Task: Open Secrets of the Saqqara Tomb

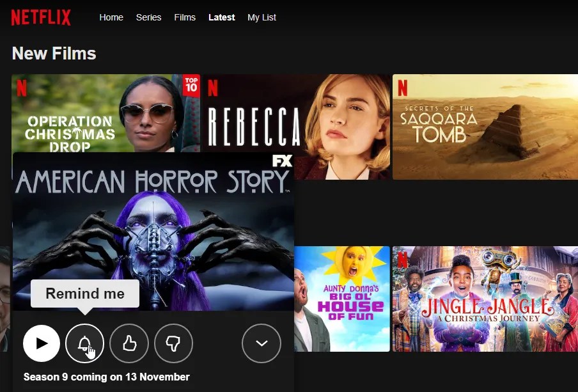Action: (x=485, y=127)
